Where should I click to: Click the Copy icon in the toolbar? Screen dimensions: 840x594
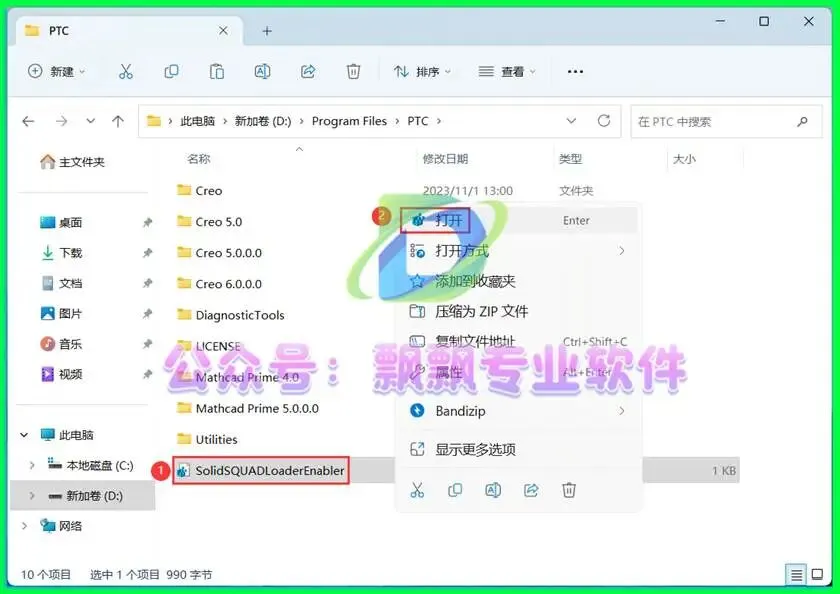171,71
